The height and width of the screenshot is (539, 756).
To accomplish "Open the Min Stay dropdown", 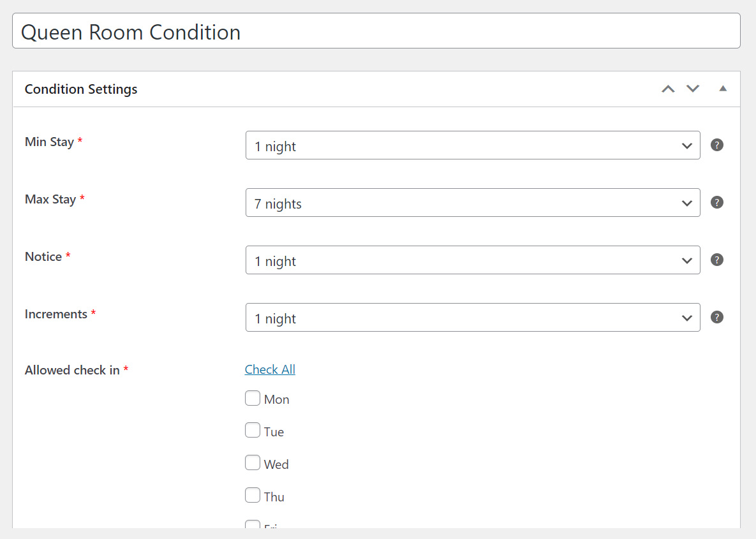I will pos(473,145).
